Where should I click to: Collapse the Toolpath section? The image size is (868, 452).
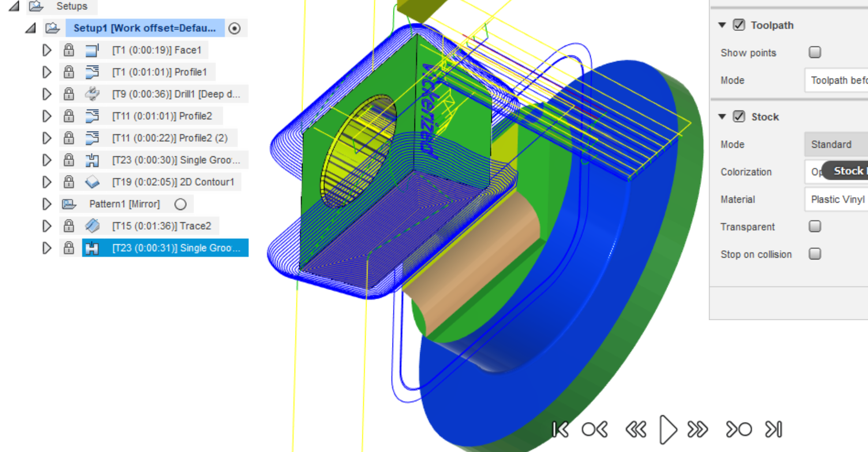tap(722, 25)
